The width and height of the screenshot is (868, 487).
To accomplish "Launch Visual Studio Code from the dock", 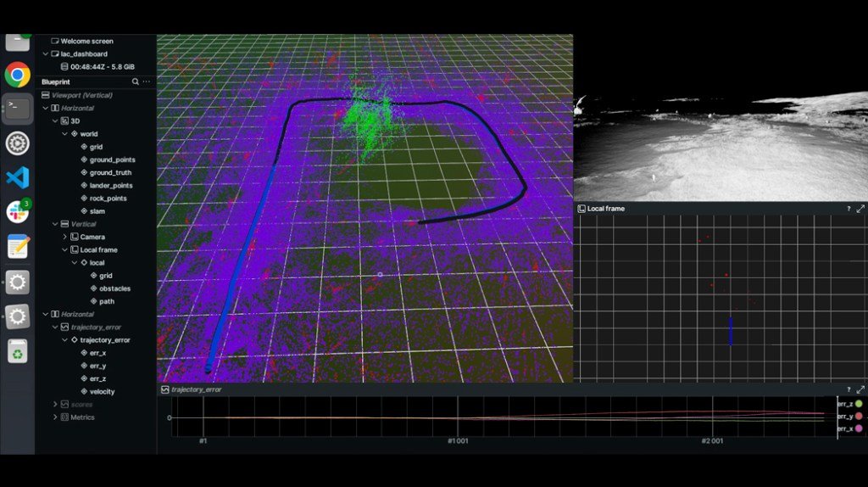I will click(x=18, y=178).
